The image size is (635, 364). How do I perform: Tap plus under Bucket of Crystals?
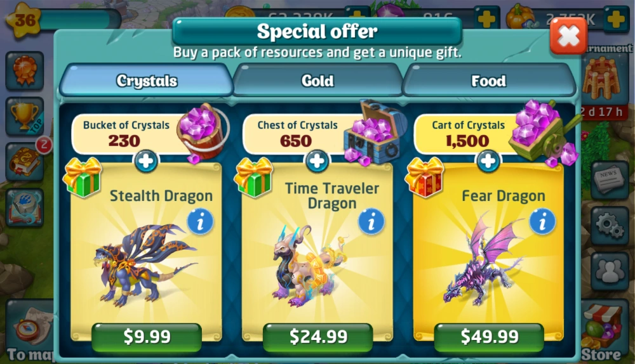pyautogui.click(x=146, y=161)
